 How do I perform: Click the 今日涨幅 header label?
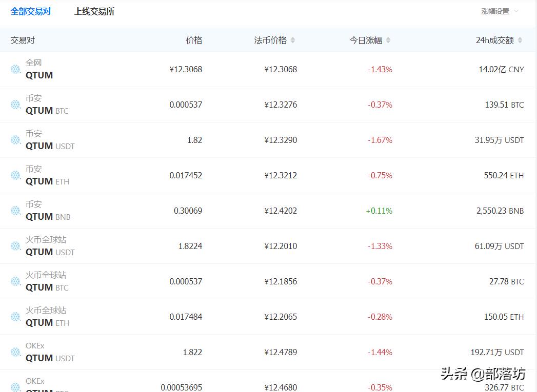point(366,40)
